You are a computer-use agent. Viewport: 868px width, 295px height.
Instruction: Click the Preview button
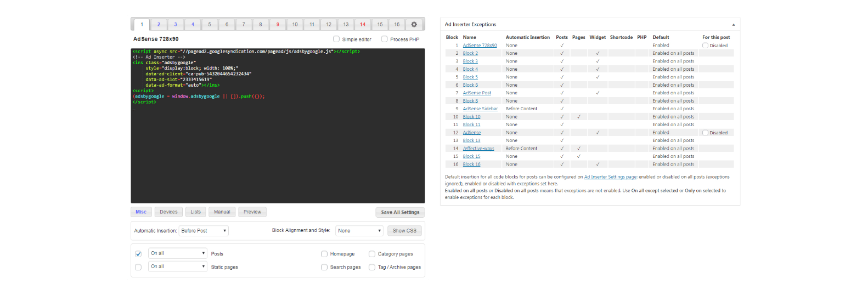[252, 212]
